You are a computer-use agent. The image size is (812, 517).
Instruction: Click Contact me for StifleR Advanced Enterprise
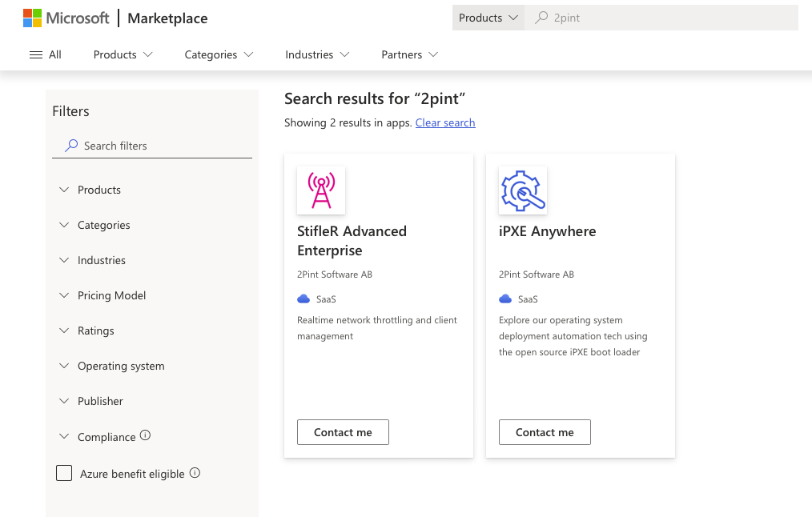343,432
